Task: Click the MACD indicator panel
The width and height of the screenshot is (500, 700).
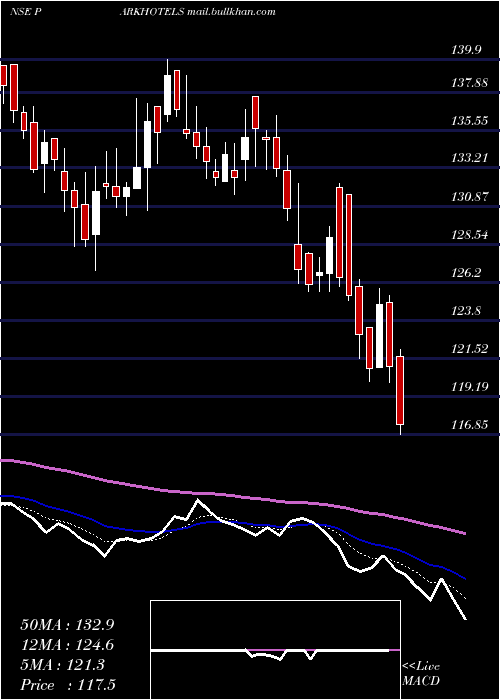Action: click(x=275, y=650)
